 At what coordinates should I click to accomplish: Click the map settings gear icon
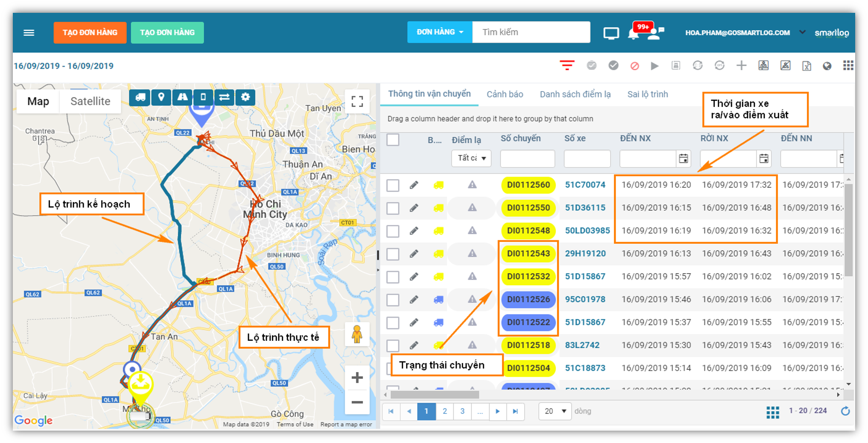(x=245, y=97)
